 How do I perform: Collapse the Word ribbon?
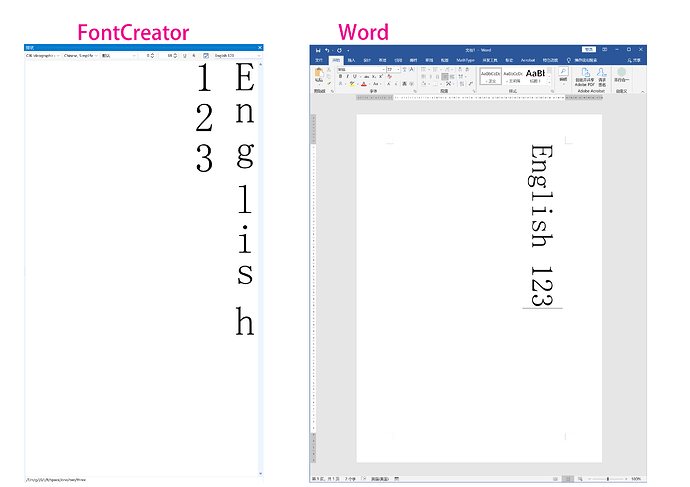coord(642,92)
